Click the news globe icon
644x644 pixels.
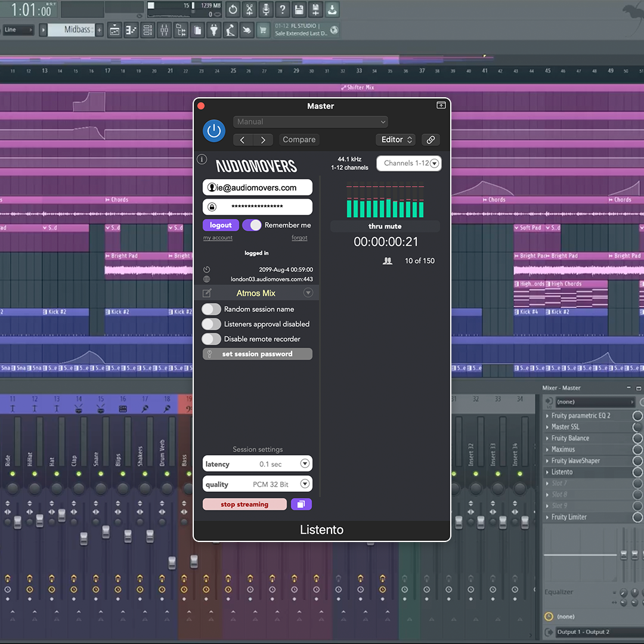tap(335, 30)
